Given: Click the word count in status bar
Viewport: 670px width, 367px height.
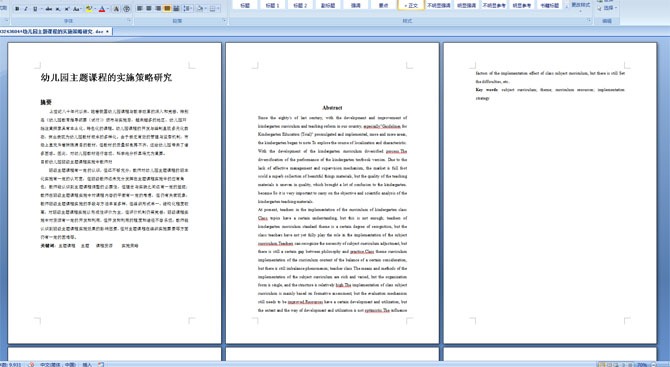Looking at the screenshot, I should 10,364.
